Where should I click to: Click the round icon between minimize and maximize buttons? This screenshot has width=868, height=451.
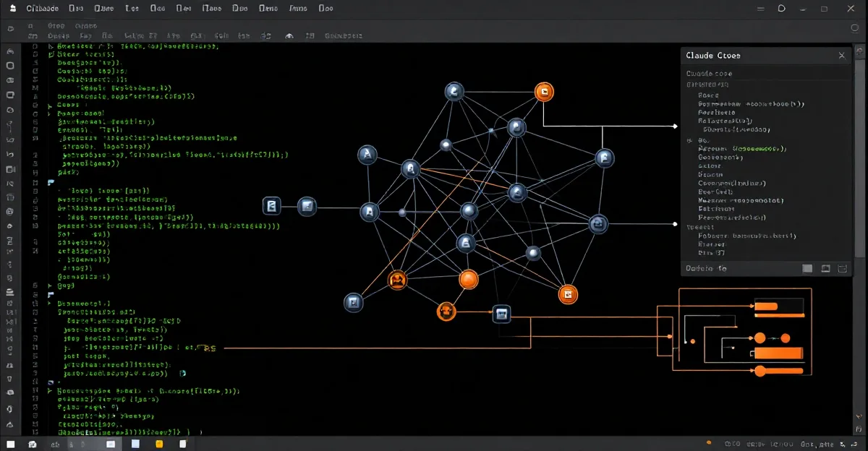point(781,9)
